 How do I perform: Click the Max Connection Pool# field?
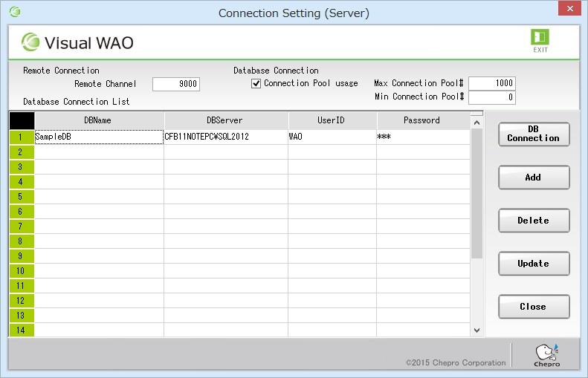coord(491,83)
